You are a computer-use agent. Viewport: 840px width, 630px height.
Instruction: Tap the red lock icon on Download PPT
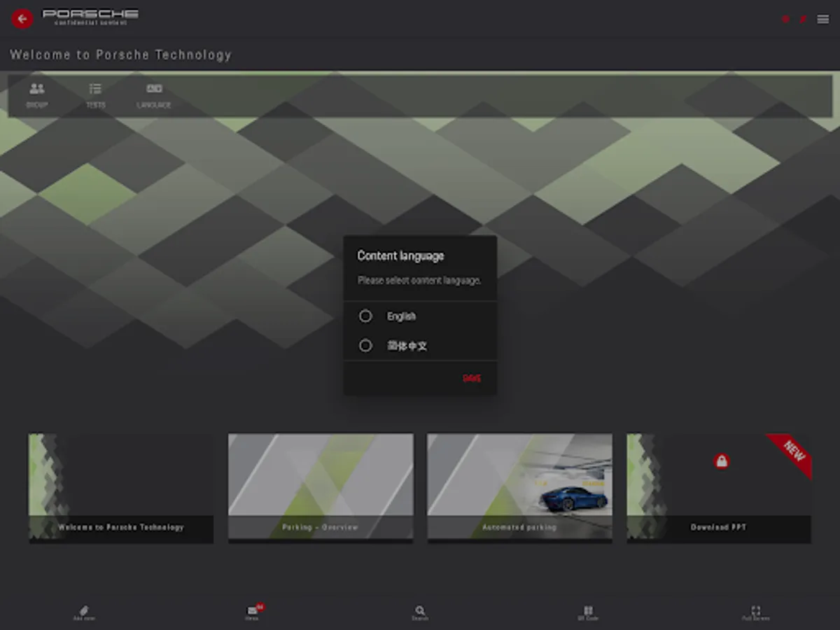[x=722, y=461]
